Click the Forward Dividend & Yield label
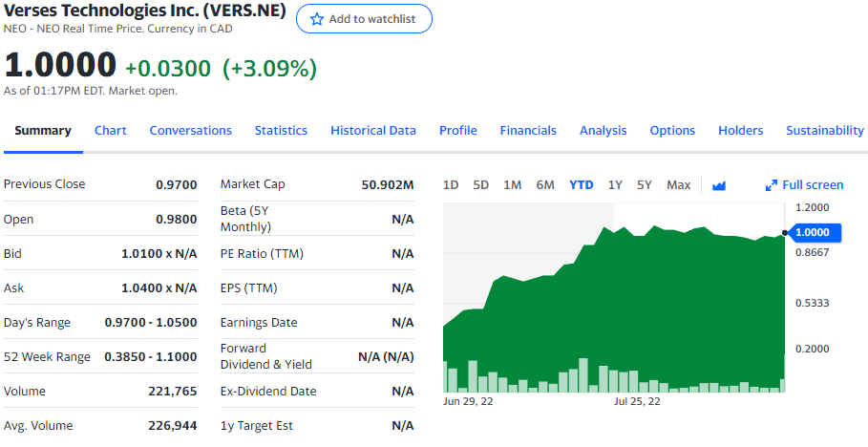This screenshot has height=447, width=868. coord(266,356)
